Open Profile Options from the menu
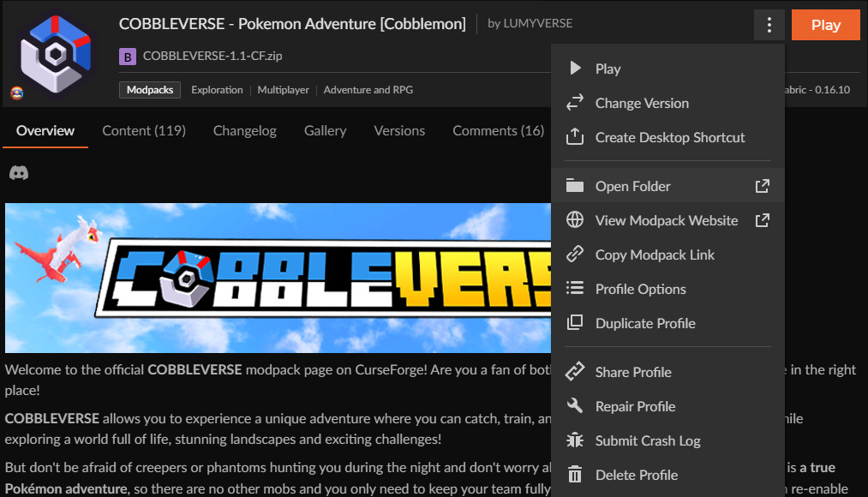Image resolution: width=868 pixels, height=497 pixels. tap(640, 289)
